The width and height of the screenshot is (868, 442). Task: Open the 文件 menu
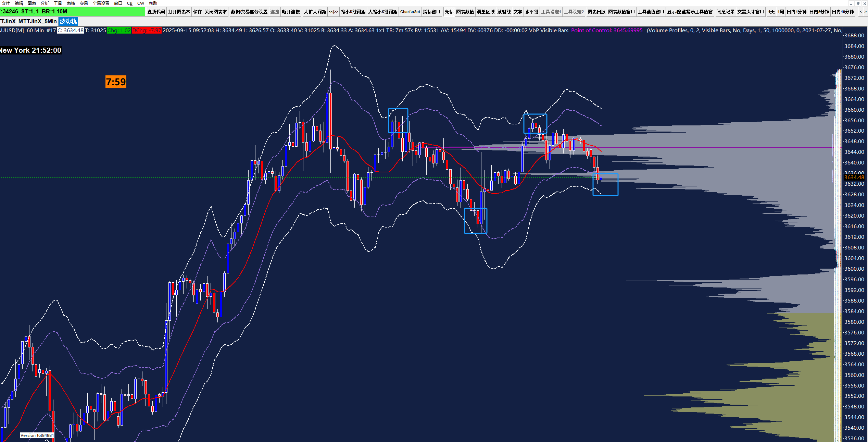click(6, 3)
